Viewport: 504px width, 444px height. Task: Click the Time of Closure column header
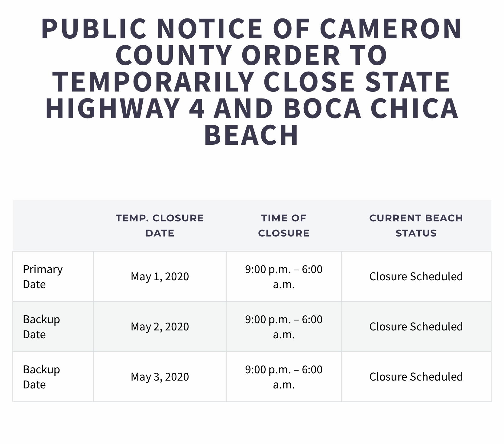pos(284,225)
